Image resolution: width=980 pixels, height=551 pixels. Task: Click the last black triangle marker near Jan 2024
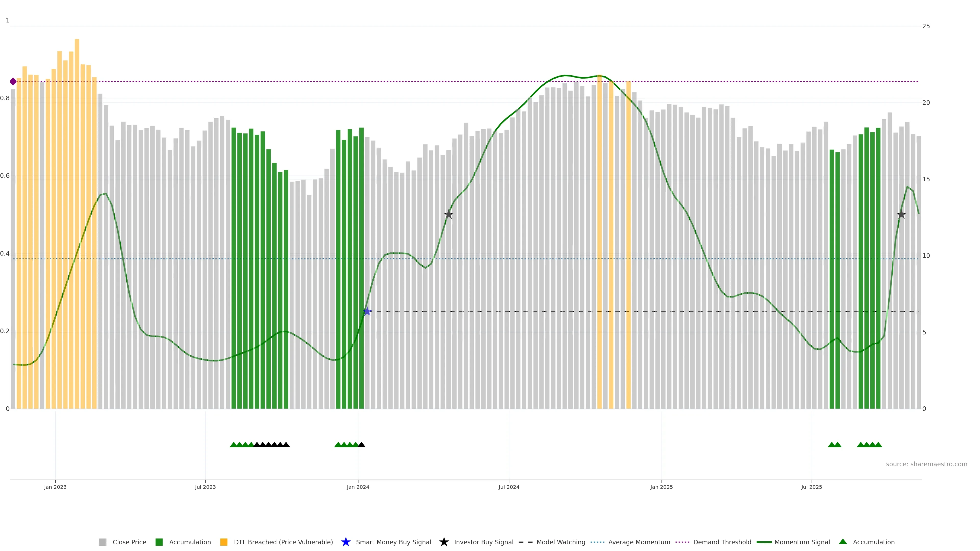point(361,445)
